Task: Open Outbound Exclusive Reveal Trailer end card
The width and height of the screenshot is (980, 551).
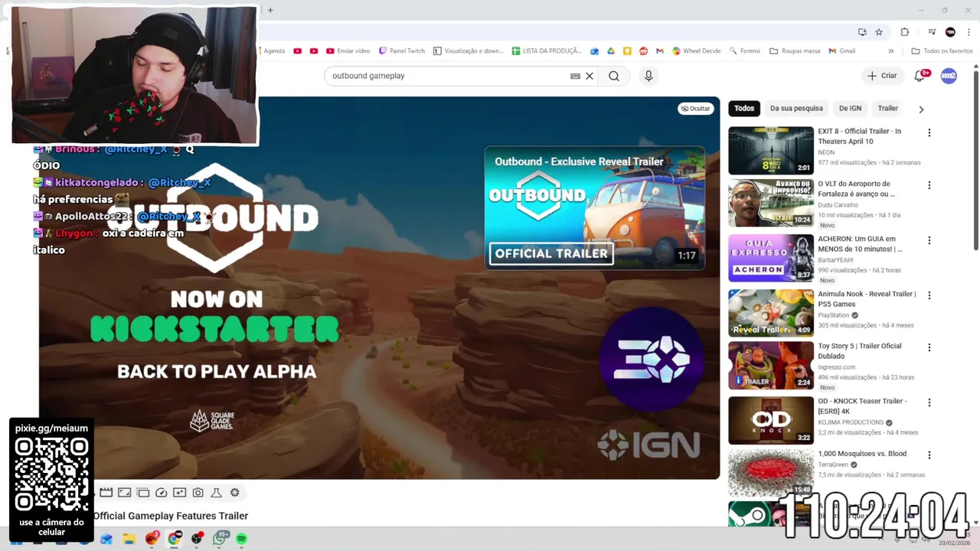Action: [595, 207]
